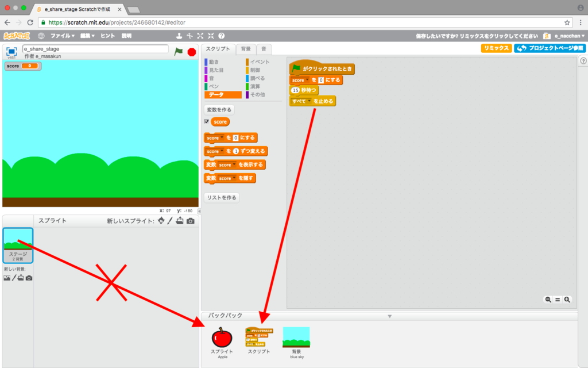Click the globe language icon
This screenshot has width=588, height=368.
tap(41, 36)
